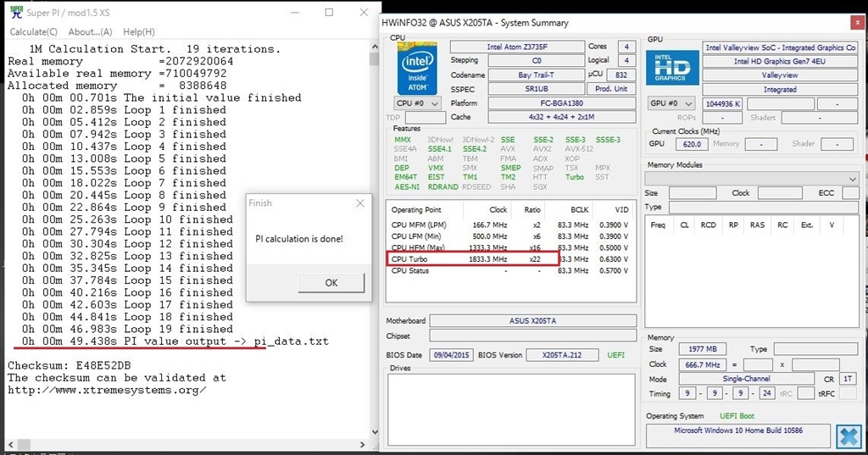Open the GPU #0 selector dropdown
This screenshot has width=868, height=455.
pyautogui.click(x=670, y=103)
